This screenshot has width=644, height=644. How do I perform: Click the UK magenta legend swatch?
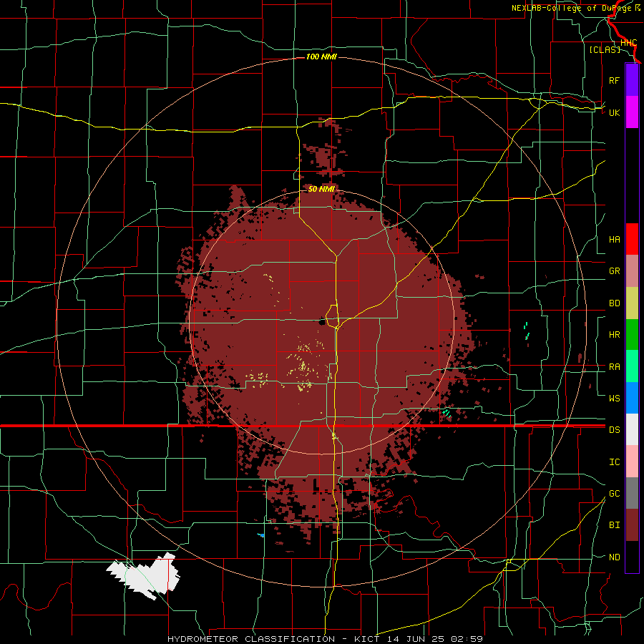(632, 112)
